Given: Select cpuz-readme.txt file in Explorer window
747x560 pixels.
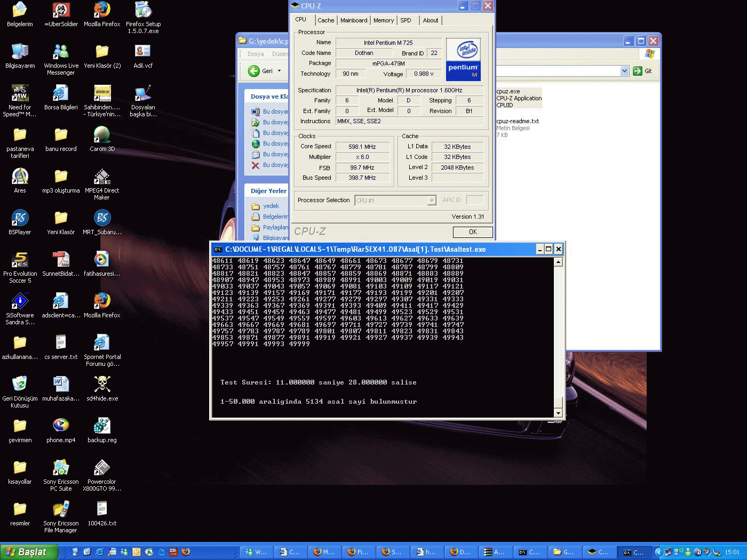Looking at the screenshot, I should coord(518,128).
